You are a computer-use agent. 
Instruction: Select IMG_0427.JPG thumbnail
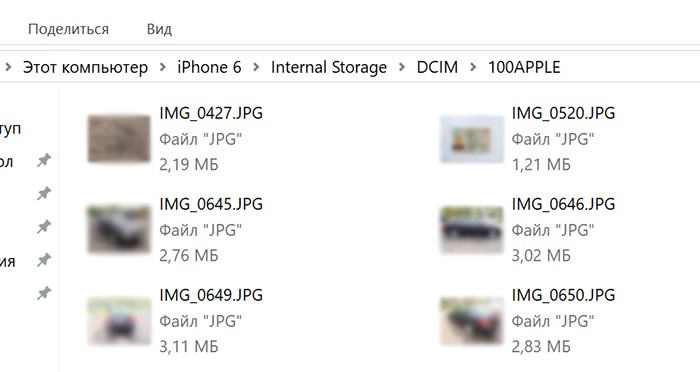tap(119, 138)
